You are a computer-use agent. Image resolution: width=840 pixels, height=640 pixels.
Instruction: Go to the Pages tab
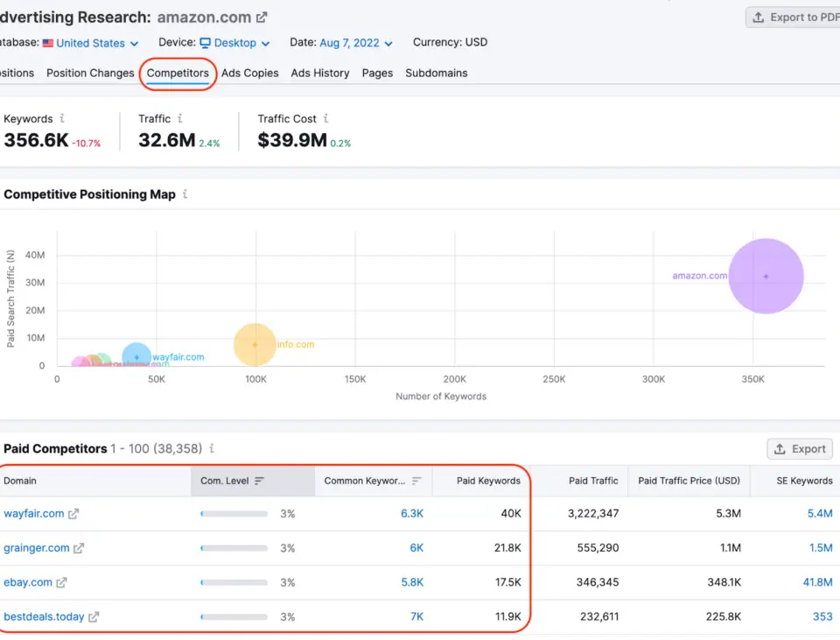click(x=377, y=73)
